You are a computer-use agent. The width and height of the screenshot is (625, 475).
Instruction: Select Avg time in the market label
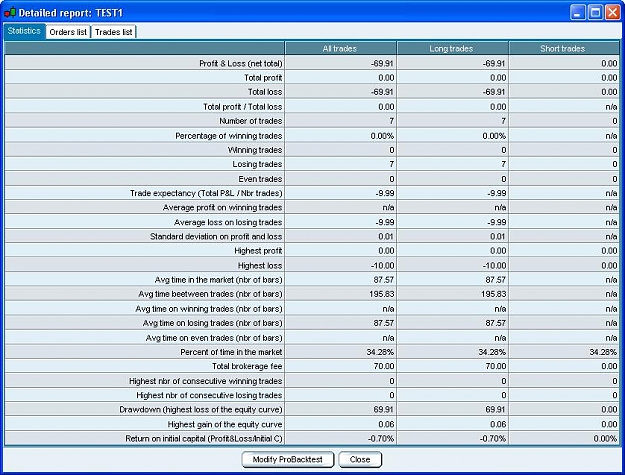[218, 280]
